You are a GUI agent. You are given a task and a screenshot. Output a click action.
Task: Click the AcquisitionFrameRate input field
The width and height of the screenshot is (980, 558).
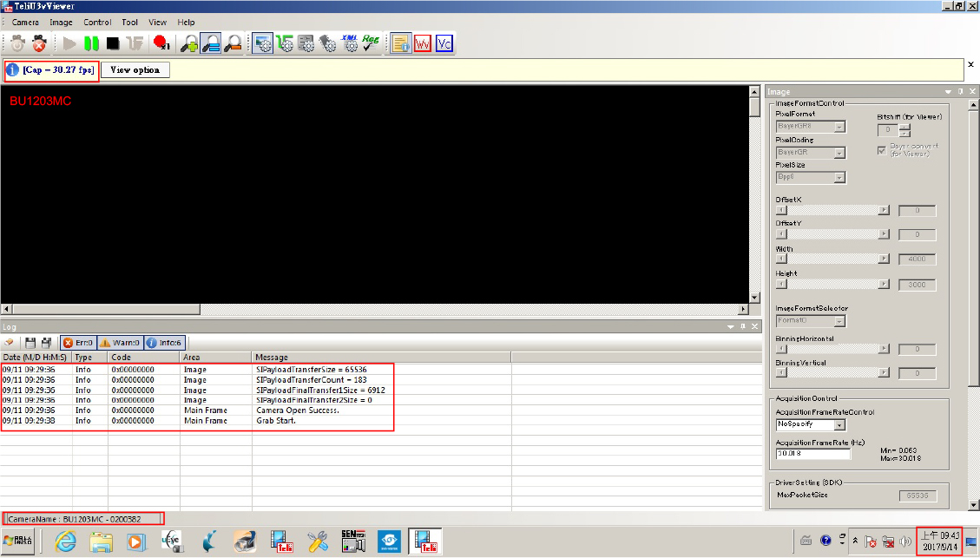point(810,453)
